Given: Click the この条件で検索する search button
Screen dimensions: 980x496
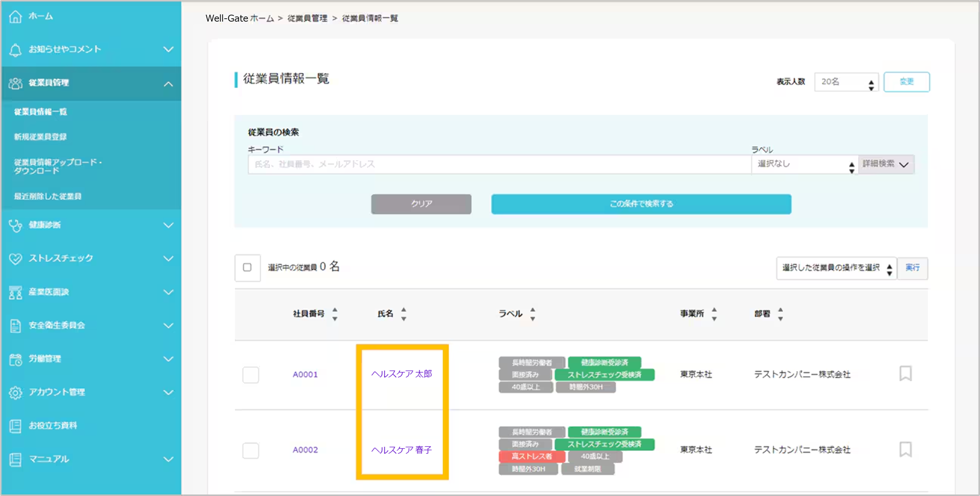Looking at the screenshot, I should pyautogui.click(x=641, y=204).
